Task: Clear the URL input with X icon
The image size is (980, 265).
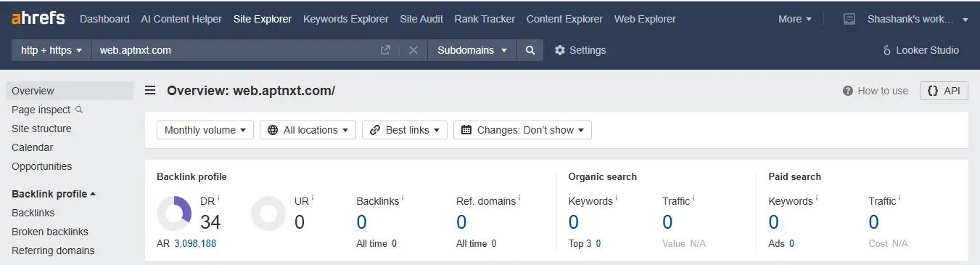Action: point(413,50)
